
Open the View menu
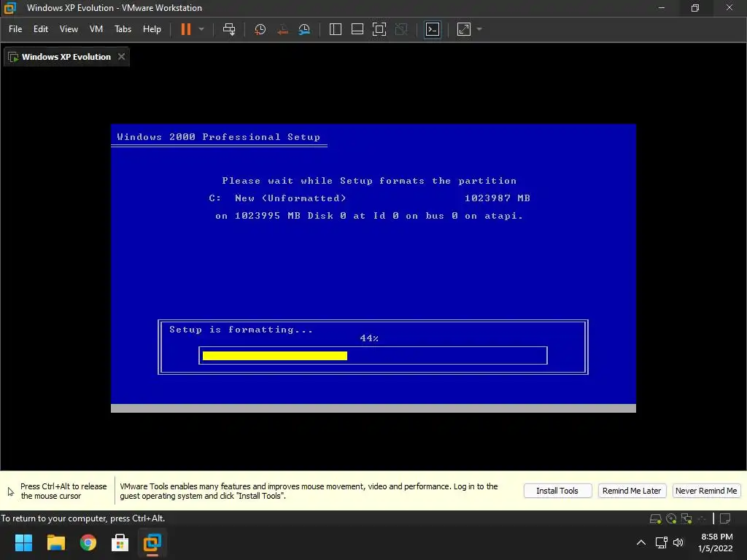69,29
